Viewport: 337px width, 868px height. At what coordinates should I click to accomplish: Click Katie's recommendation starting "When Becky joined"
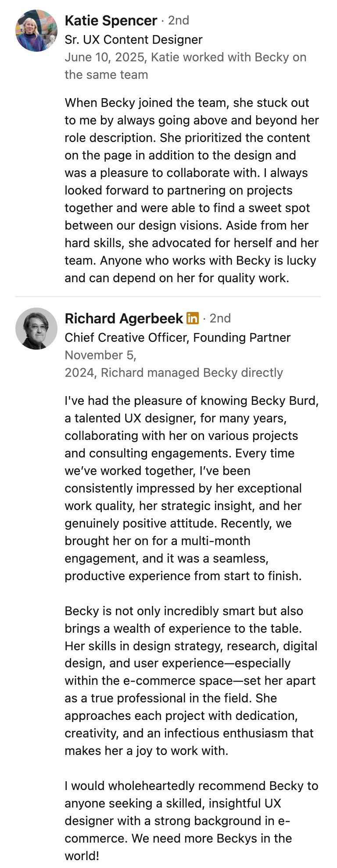tap(191, 190)
